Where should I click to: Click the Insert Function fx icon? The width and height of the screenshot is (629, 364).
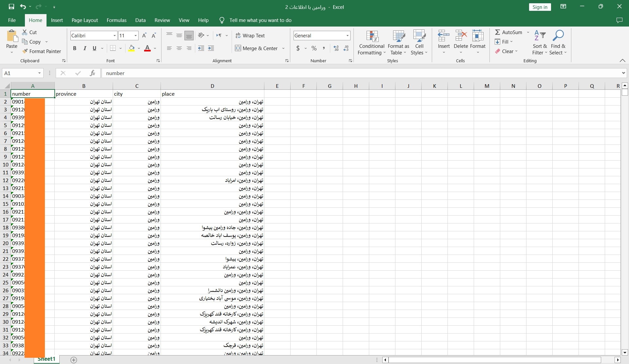pyautogui.click(x=92, y=73)
